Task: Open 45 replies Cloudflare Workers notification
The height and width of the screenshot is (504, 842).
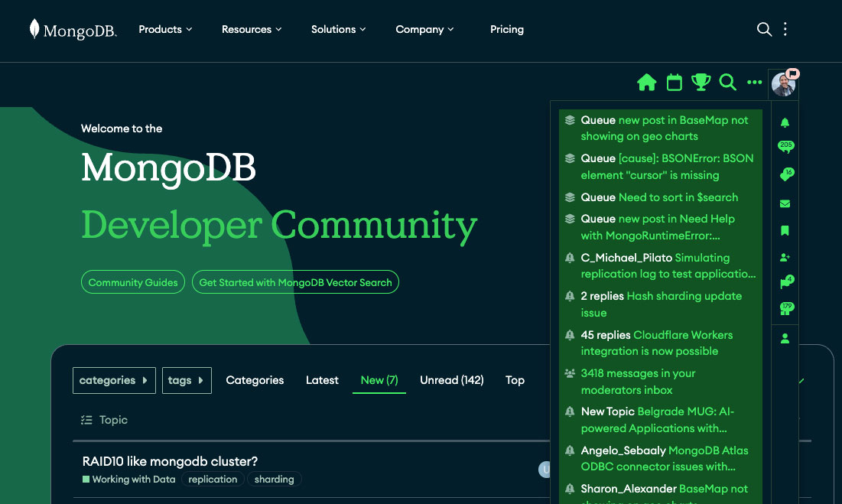Action: 661,343
